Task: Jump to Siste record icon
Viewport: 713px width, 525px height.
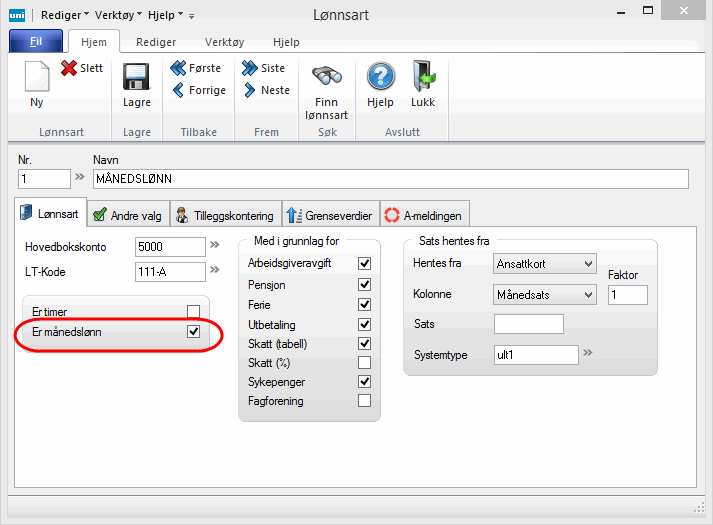Action: point(249,68)
